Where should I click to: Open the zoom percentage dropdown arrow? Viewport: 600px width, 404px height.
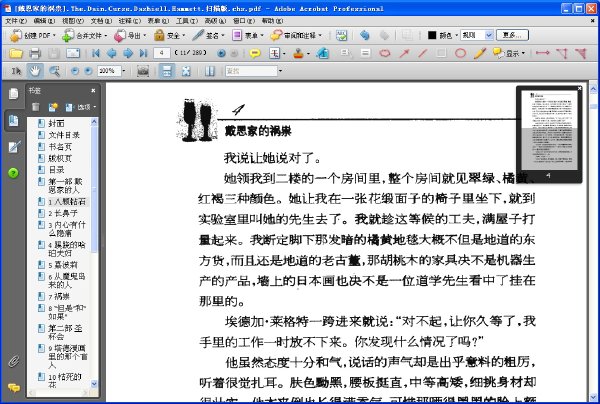coord(124,71)
